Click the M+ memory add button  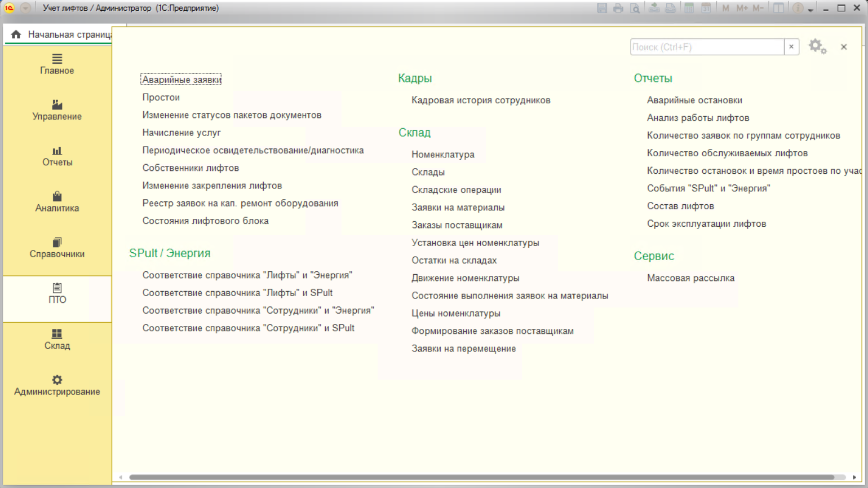tap(742, 8)
